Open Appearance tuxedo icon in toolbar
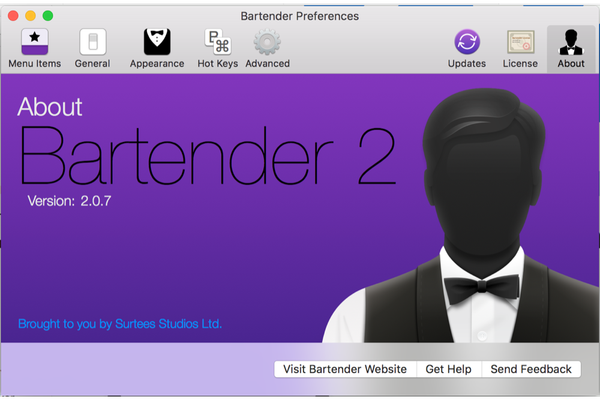The width and height of the screenshot is (600, 400). 157,43
